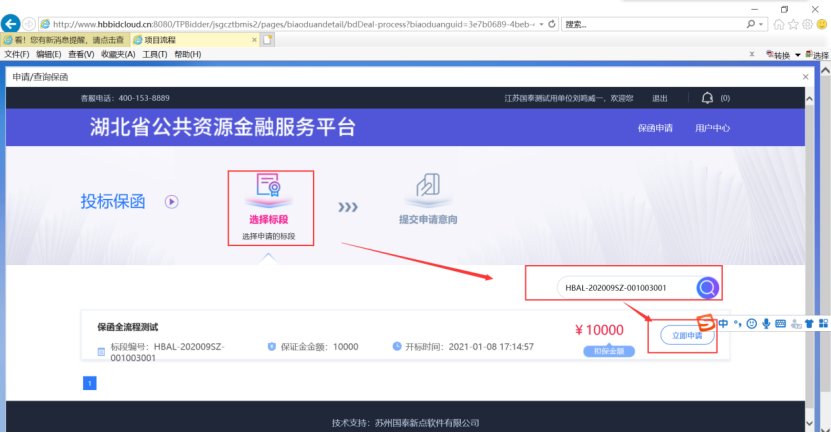The image size is (831, 433).
Task: Click the Sogou emoji smiley icon
Action: 752,324
